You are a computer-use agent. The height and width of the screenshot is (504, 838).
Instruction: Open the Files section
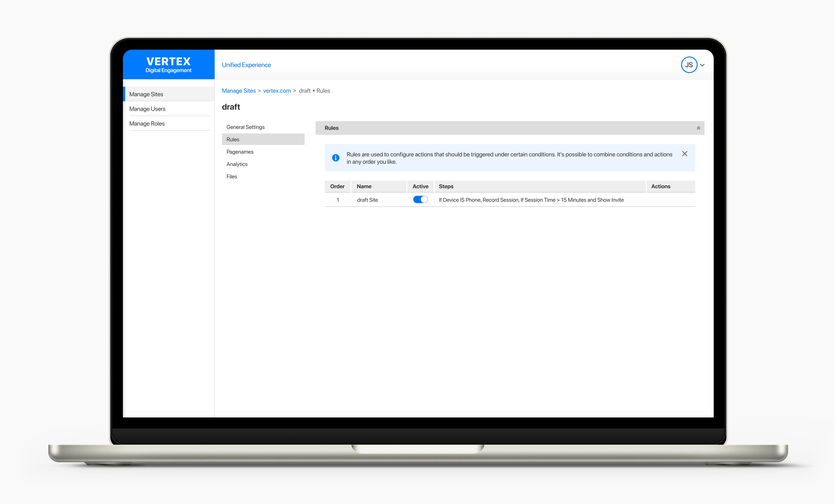tap(232, 177)
